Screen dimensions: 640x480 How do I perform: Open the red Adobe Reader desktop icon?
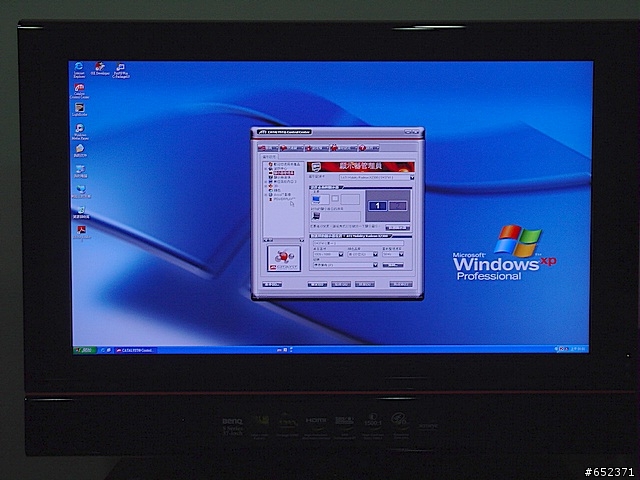pos(81,233)
